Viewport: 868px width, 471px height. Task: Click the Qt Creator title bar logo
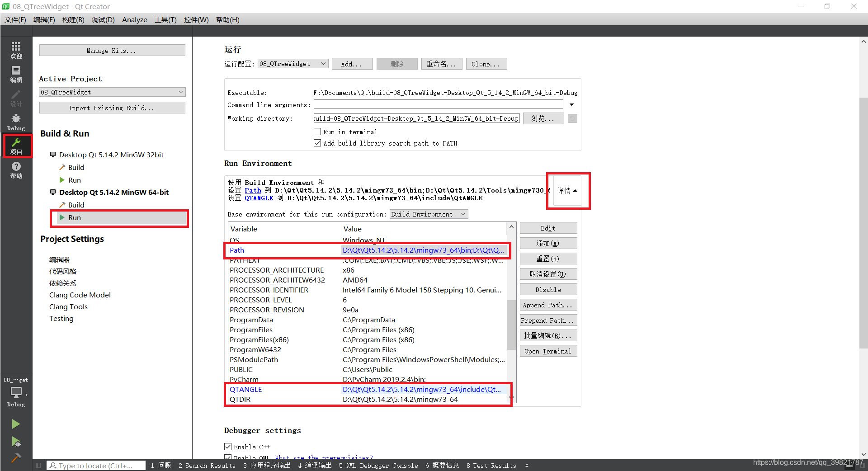(x=6, y=6)
